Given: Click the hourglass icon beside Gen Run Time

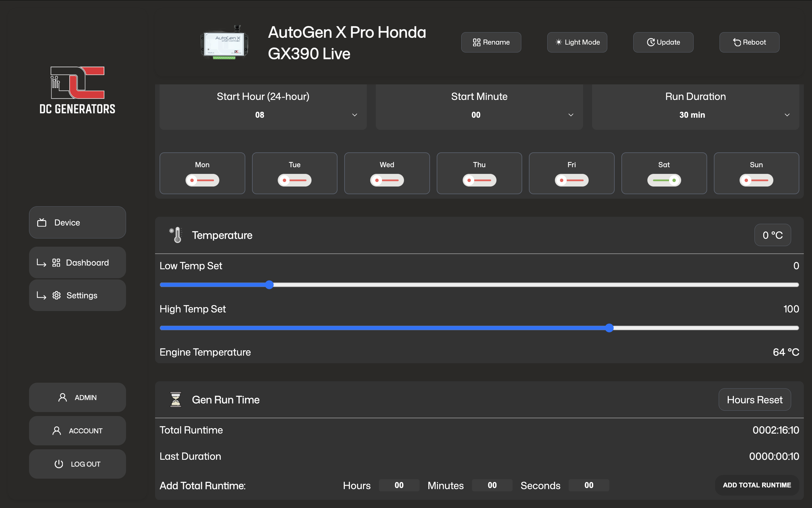Looking at the screenshot, I should (175, 399).
